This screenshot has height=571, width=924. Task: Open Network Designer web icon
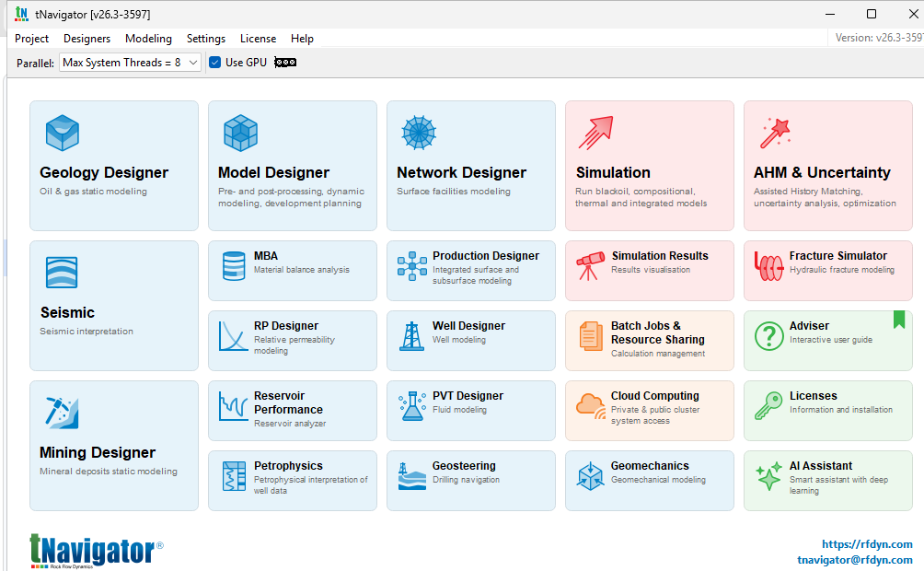[419, 133]
